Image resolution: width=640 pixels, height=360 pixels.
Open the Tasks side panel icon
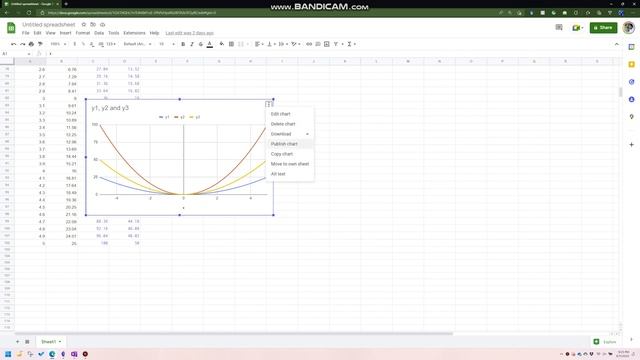[631, 82]
